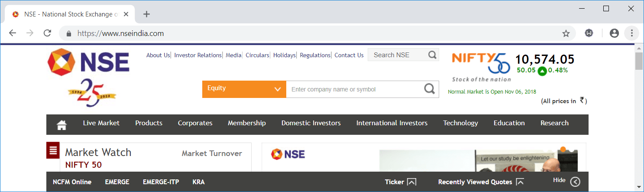Click the Hide label in bottom bar
The width and height of the screenshot is (644, 192).
[x=559, y=180]
